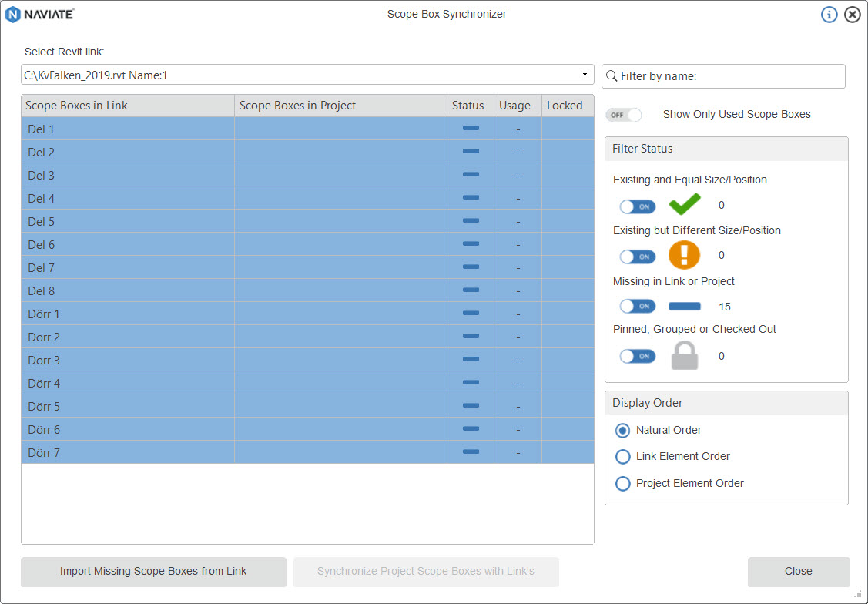
Task: Click the green checkmark status icon
Action: pos(684,205)
